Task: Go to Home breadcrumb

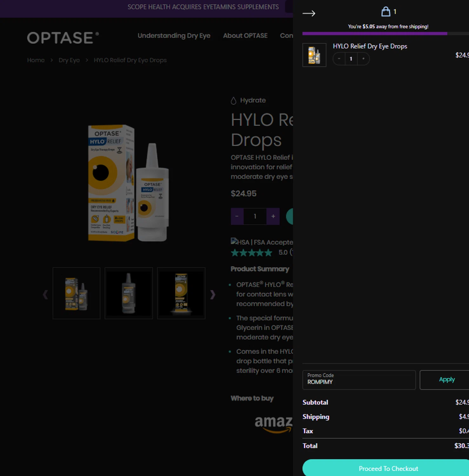Action: [36, 60]
